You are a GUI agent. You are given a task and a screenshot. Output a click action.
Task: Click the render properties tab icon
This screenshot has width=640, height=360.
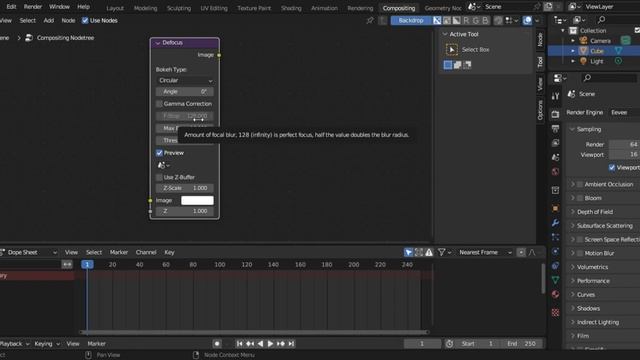pos(555,114)
